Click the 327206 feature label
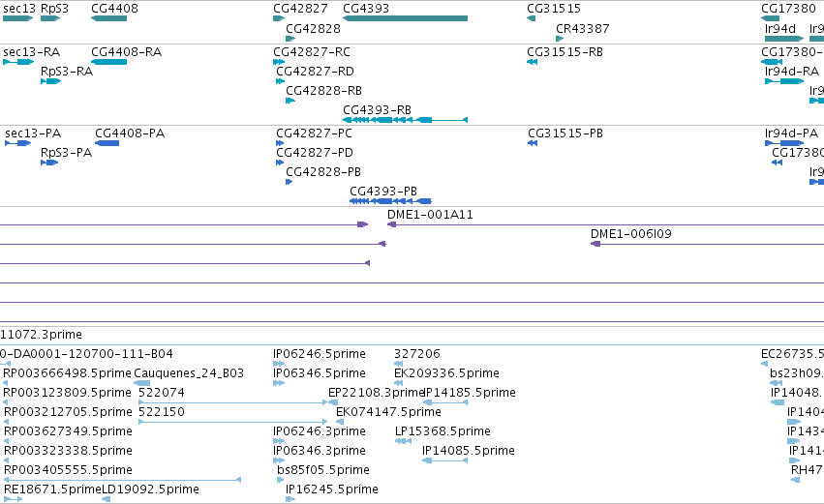The width and height of the screenshot is (824, 504). (417, 354)
